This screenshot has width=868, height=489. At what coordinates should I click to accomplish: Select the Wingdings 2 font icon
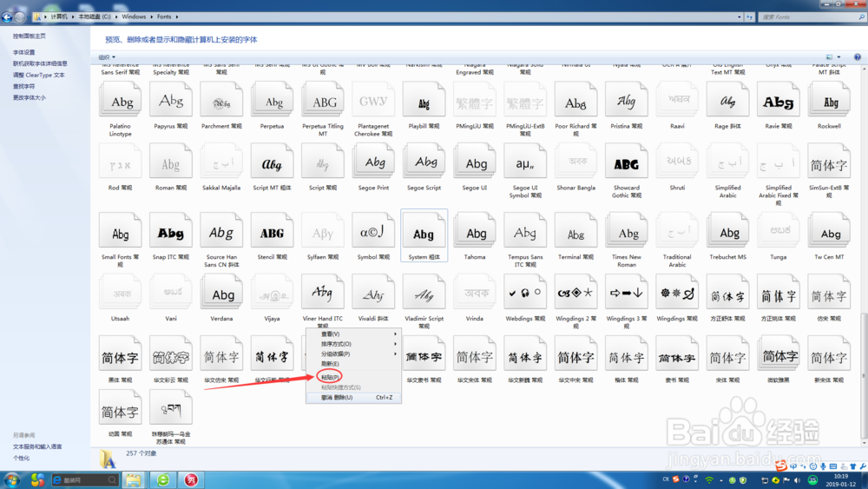pos(575,292)
